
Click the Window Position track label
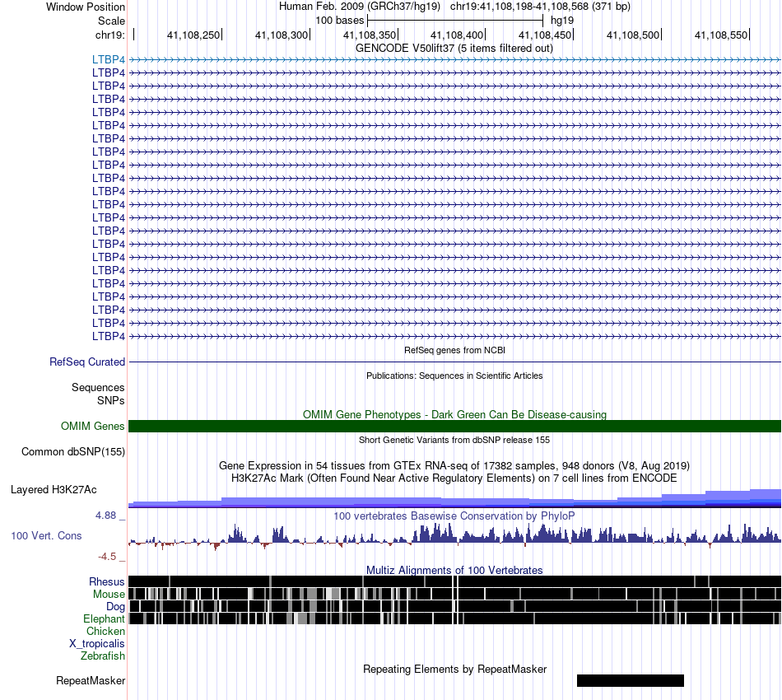pos(86,7)
